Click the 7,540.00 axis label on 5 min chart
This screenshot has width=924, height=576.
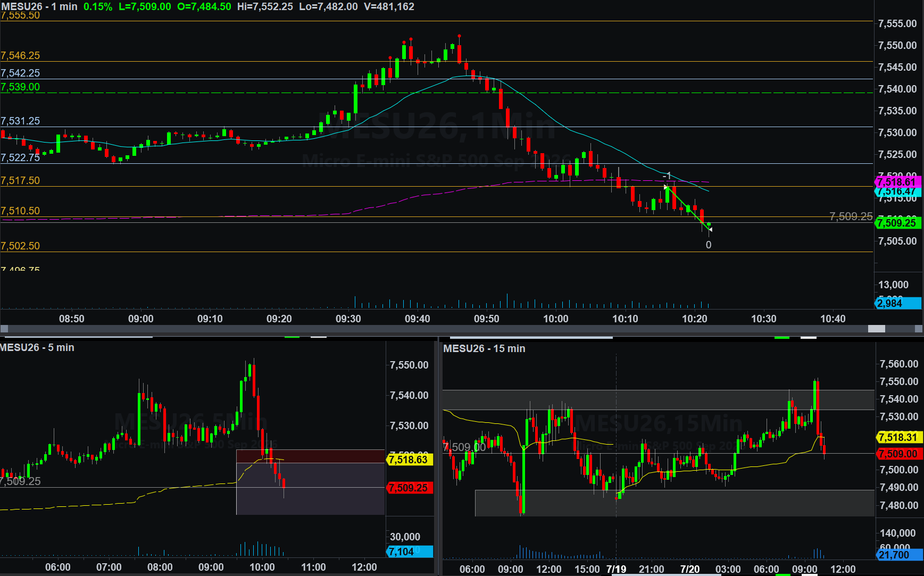point(409,395)
